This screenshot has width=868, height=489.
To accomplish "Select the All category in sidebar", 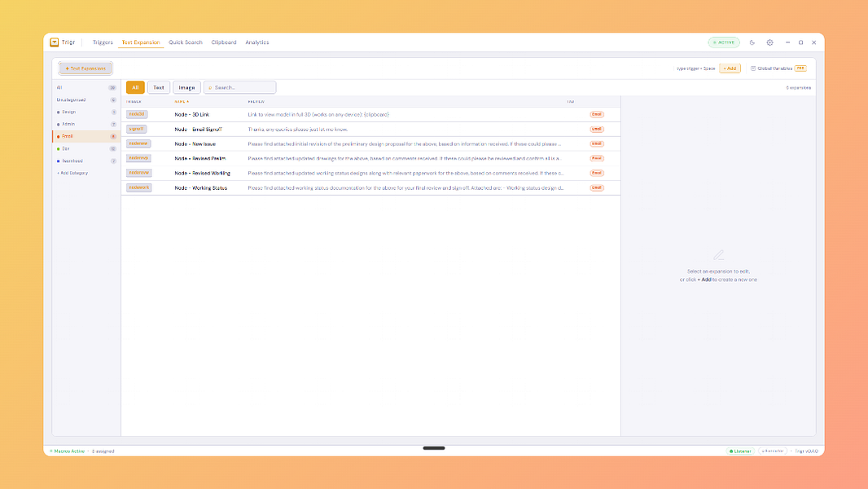I will [86, 87].
